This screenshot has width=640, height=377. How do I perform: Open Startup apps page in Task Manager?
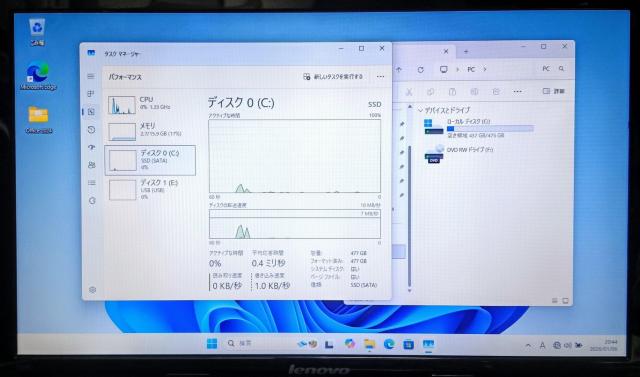tap(91, 147)
